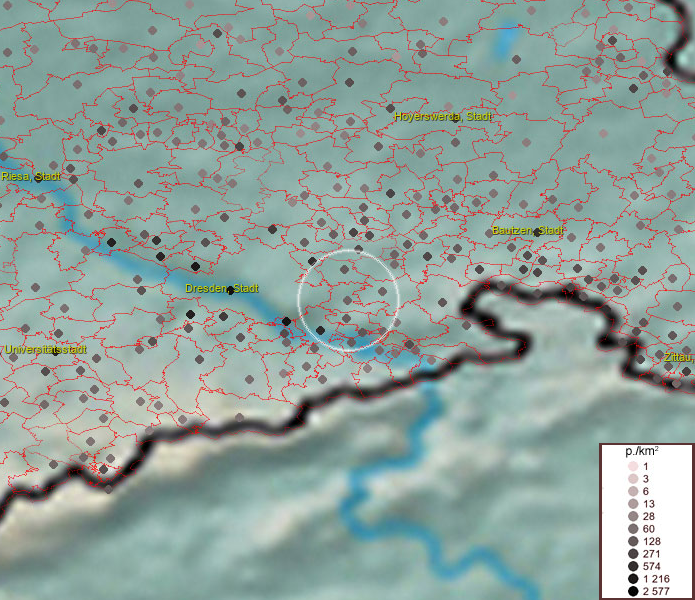Pick the legend swatch for density 574
695x600 pixels.
633,566
